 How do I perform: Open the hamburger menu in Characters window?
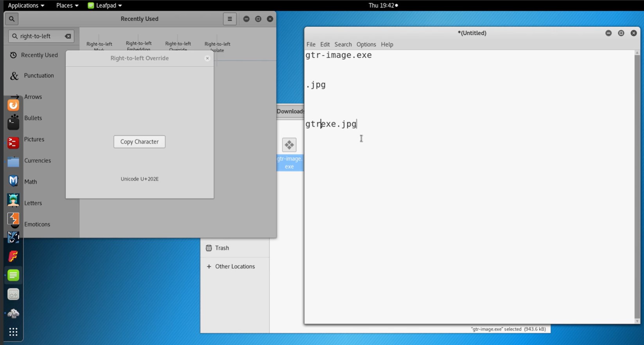(x=230, y=19)
